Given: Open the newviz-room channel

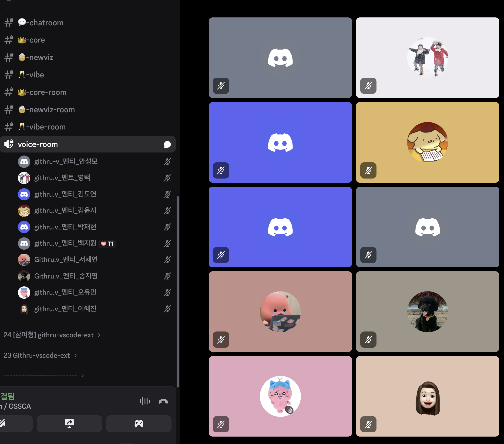Looking at the screenshot, I should pyautogui.click(x=88, y=110).
